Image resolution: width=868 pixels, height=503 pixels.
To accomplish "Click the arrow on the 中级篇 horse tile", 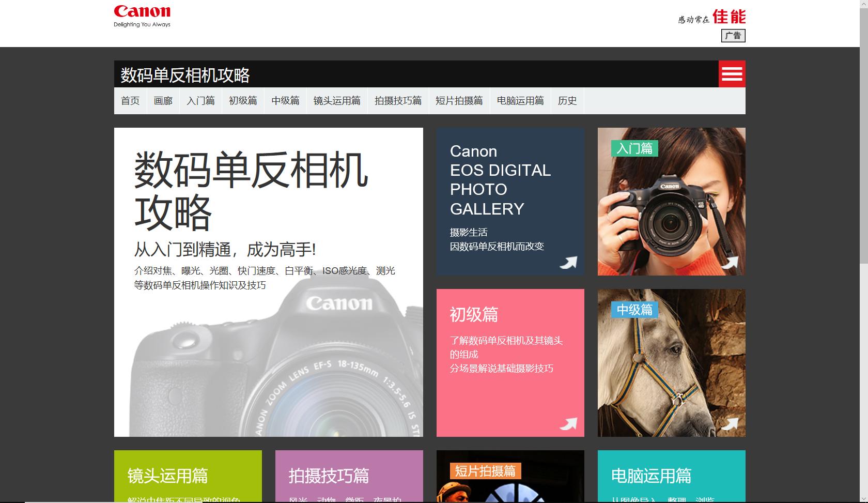I will 730,424.
